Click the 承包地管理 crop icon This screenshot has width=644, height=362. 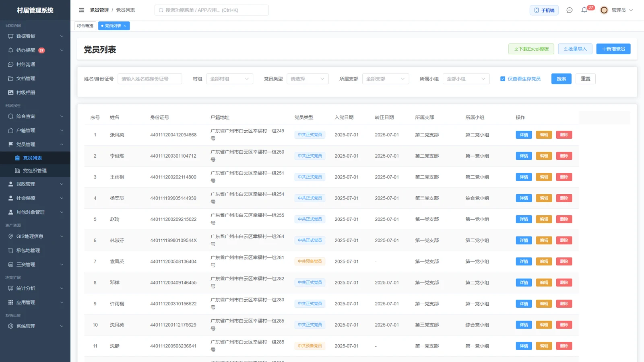pos(11,251)
